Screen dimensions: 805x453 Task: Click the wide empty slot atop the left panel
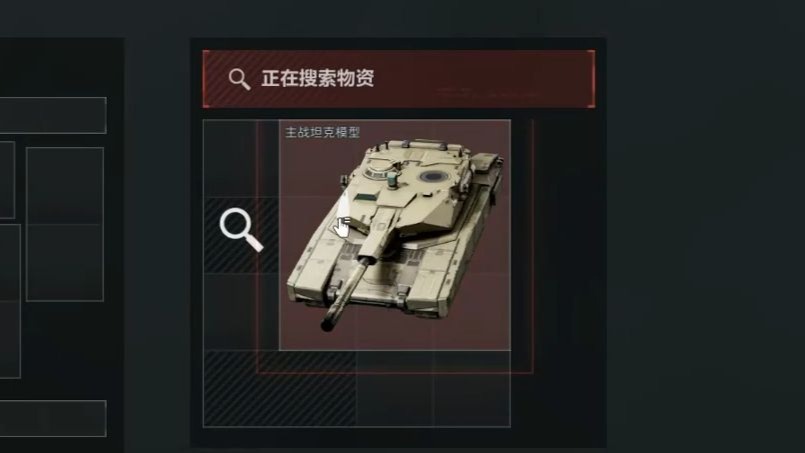[53, 115]
